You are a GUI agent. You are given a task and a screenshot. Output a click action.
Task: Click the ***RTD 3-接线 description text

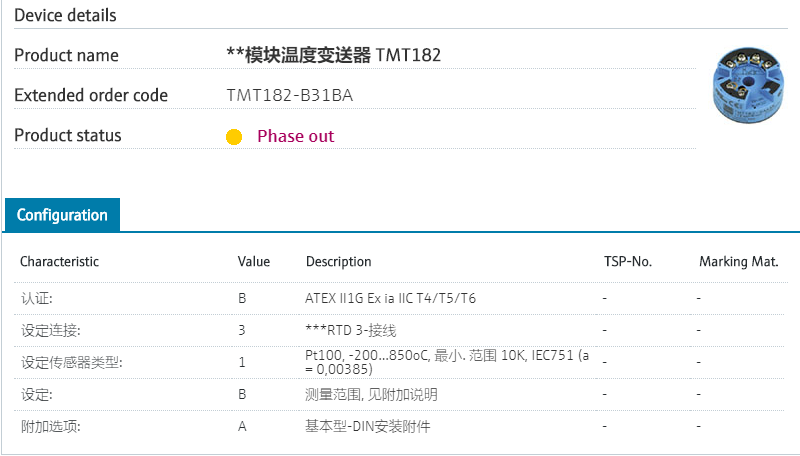[357, 330]
